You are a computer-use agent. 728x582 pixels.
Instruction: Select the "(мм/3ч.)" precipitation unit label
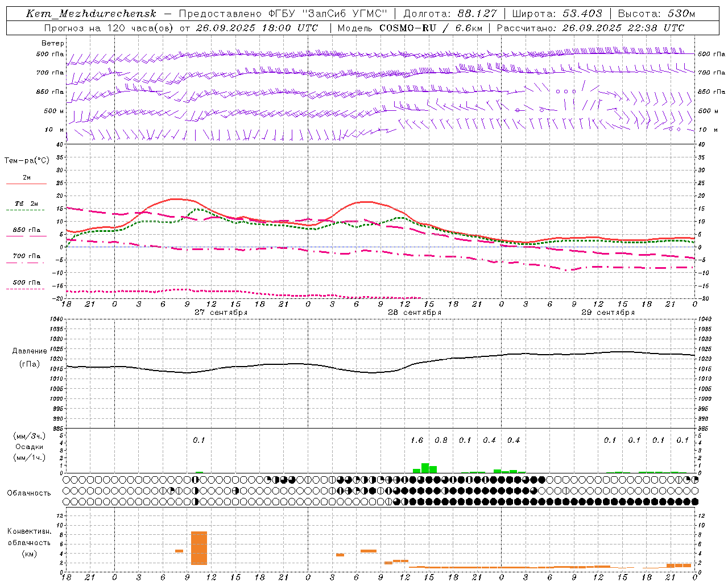coord(30,436)
